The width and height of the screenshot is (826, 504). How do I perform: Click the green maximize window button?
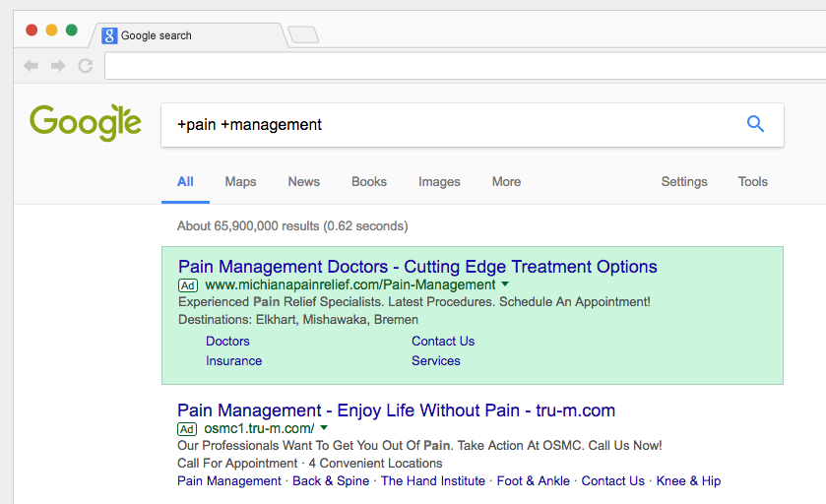(72, 30)
